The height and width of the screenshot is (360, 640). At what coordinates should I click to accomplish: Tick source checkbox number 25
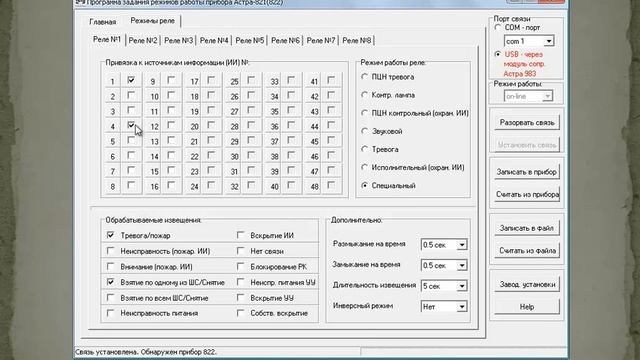251,80
